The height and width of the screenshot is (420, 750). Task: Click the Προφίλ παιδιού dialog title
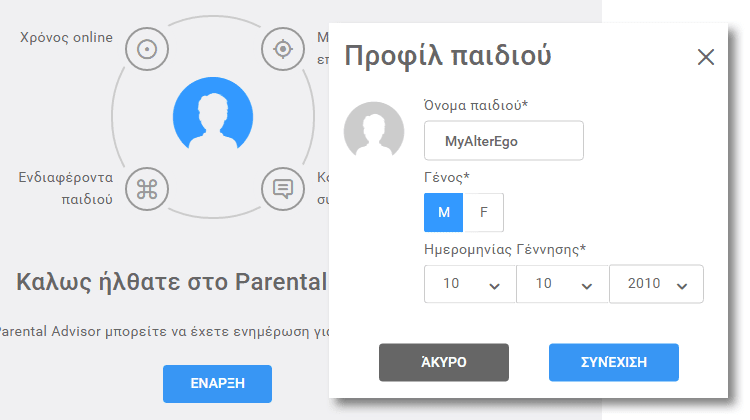[448, 55]
